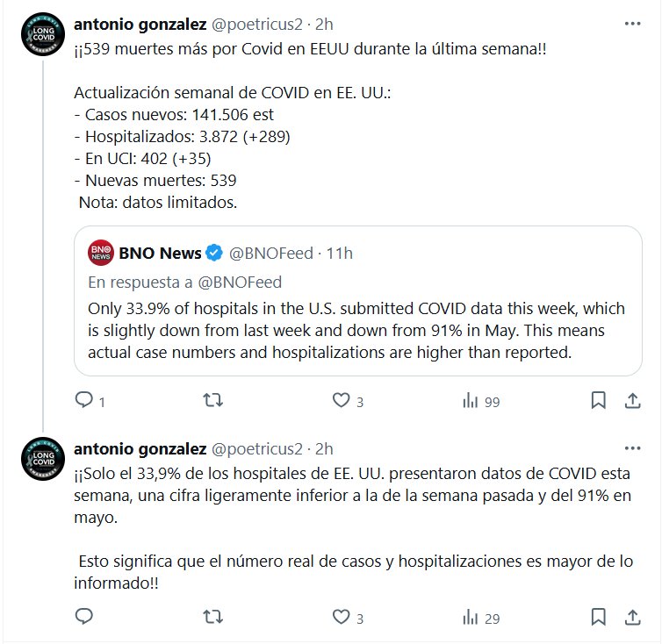Image resolution: width=662 pixels, height=644 pixels.
Task: Reply to the first tweet
Action: 84,401
